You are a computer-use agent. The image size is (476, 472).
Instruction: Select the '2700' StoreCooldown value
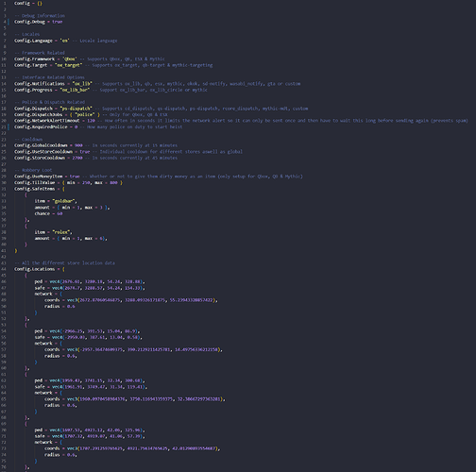tap(77, 158)
